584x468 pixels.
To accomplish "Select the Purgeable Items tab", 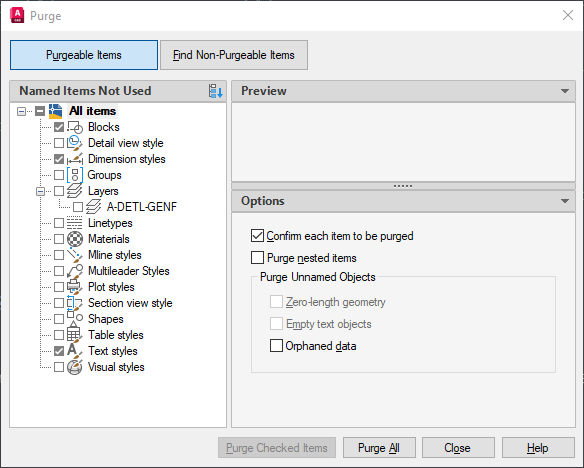I will pyautogui.click(x=84, y=55).
